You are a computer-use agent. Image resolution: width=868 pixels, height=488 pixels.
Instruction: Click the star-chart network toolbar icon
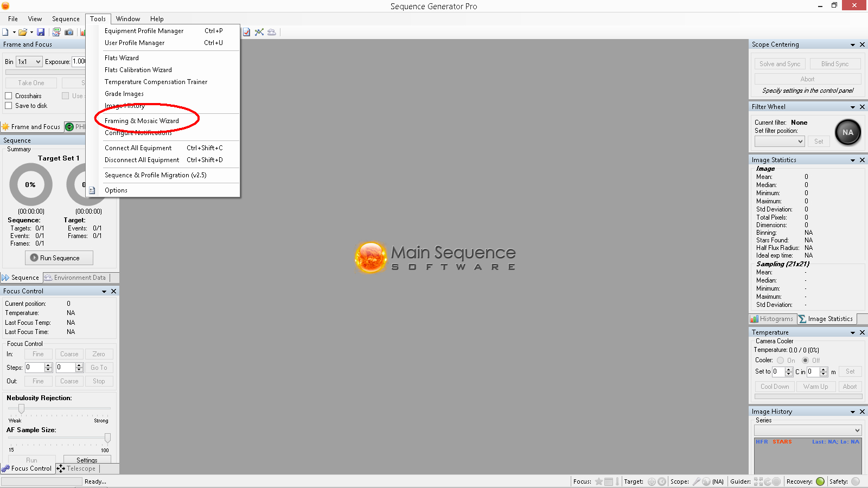click(x=259, y=32)
